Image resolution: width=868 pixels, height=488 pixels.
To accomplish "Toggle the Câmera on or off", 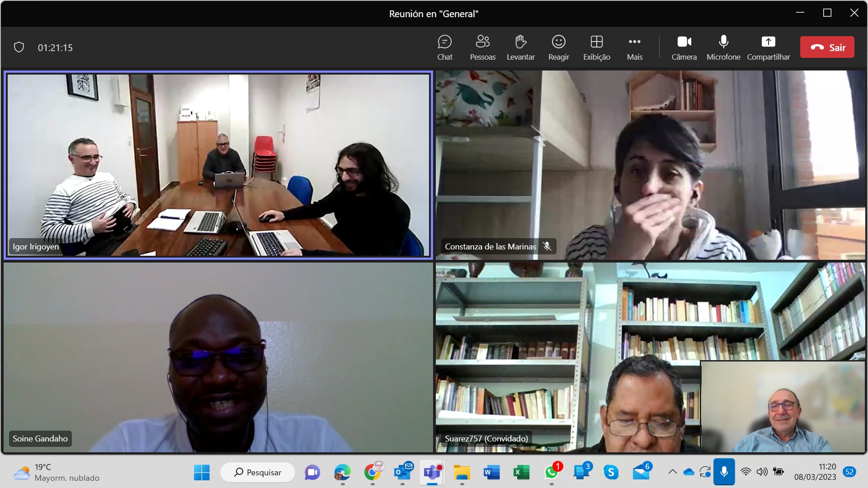I will (x=684, y=47).
